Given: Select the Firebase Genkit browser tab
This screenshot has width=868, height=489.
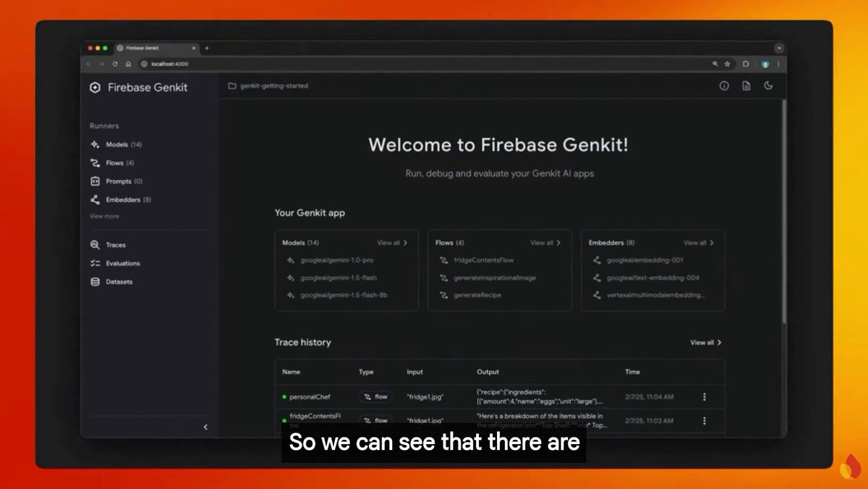Looking at the screenshot, I should [x=156, y=48].
